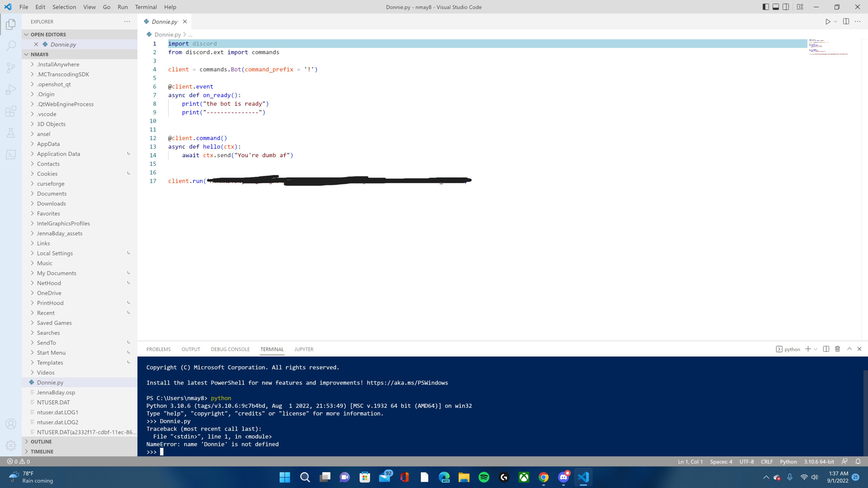Create a new terminal with the plus icon
The image size is (868, 488).
coord(808,349)
